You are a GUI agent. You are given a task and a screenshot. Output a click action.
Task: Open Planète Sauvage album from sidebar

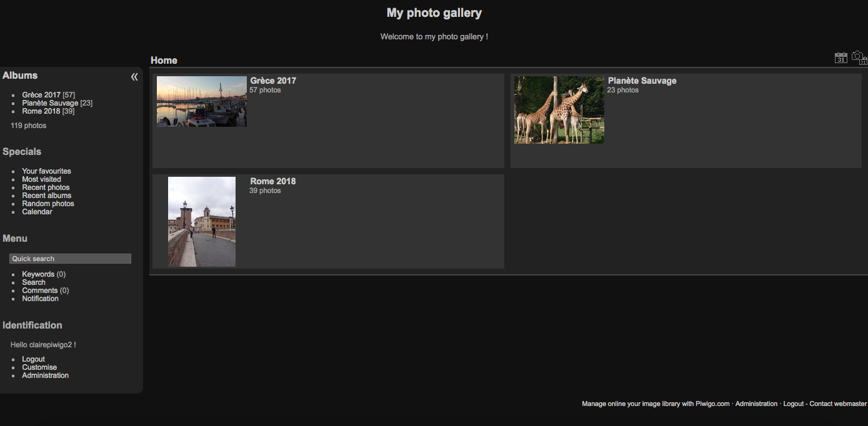(x=50, y=102)
